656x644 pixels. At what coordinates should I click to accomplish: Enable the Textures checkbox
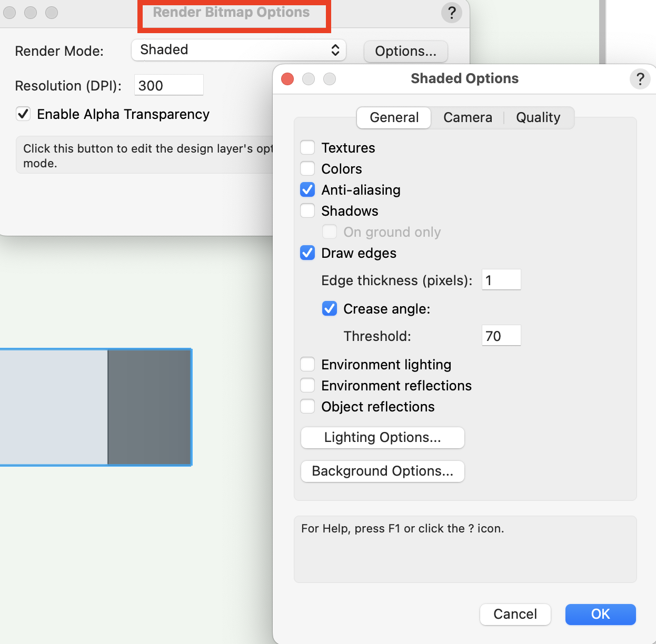coord(307,148)
